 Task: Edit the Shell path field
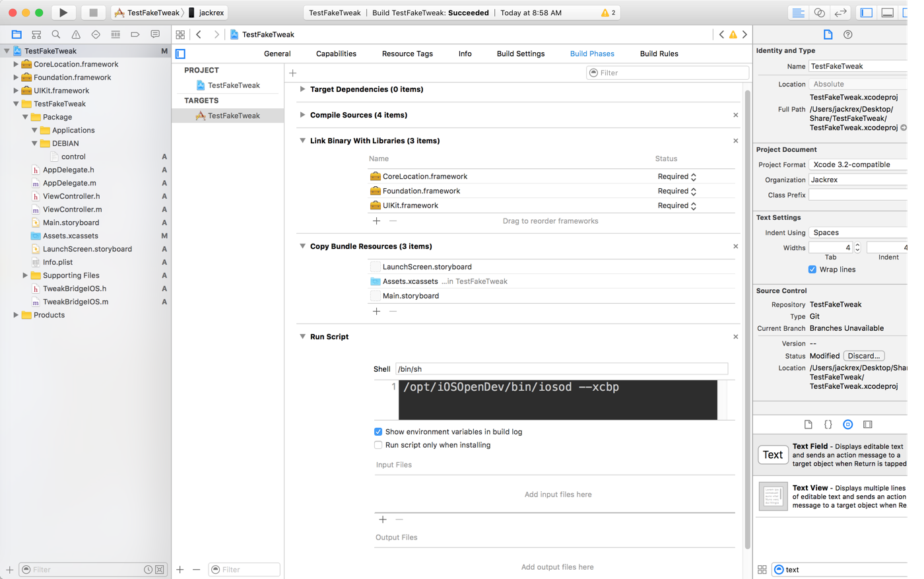(562, 369)
